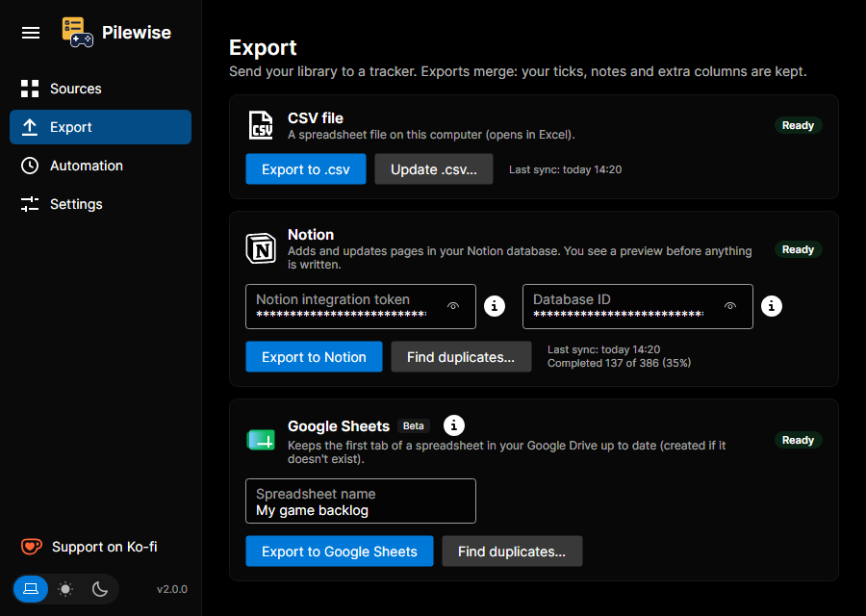The height and width of the screenshot is (616, 866).
Task: Show info for Database ID
Action: coord(772,306)
